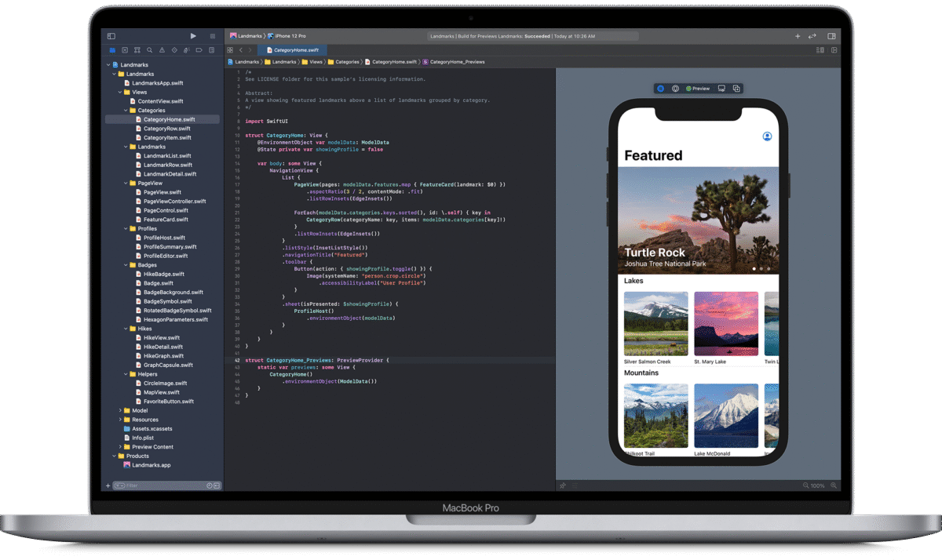Open the Issue navigator warning icon
This screenshot has height=560, width=942.
point(162,50)
